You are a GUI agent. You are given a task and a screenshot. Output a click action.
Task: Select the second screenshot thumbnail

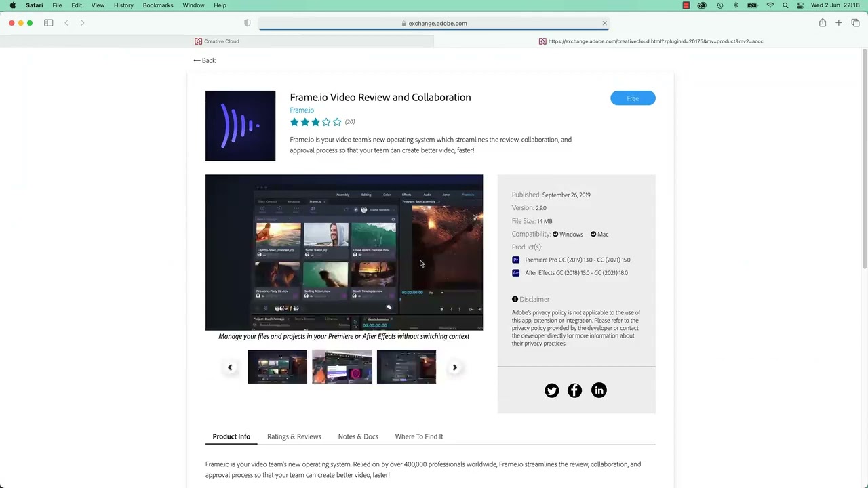coord(342,367)
